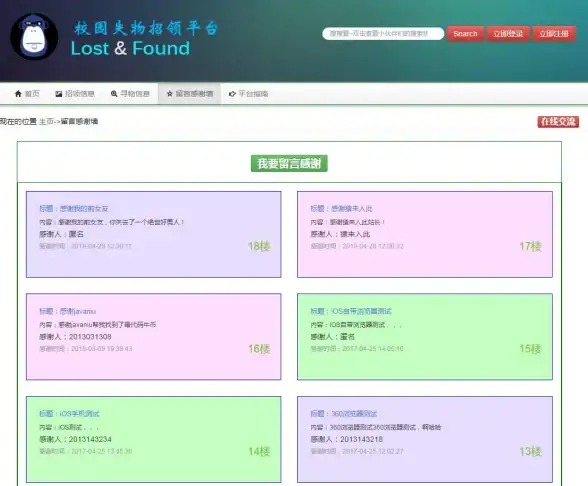Click the red Search button
Viewport: 588px width, 486px height.
point(465,34)
